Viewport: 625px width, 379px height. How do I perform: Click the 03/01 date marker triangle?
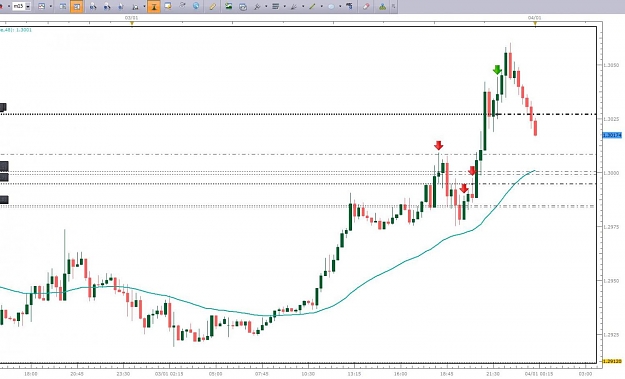(x=132, y=23)
